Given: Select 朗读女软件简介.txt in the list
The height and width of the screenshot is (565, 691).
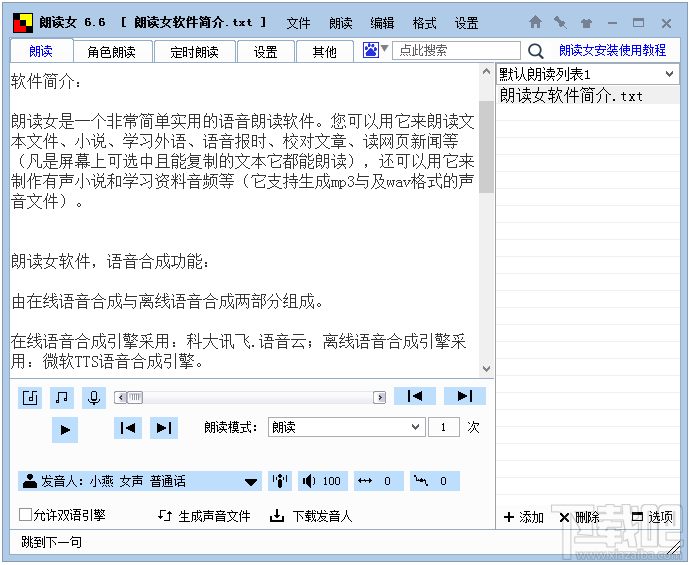Looking at the screenshot, I should 588,96.
